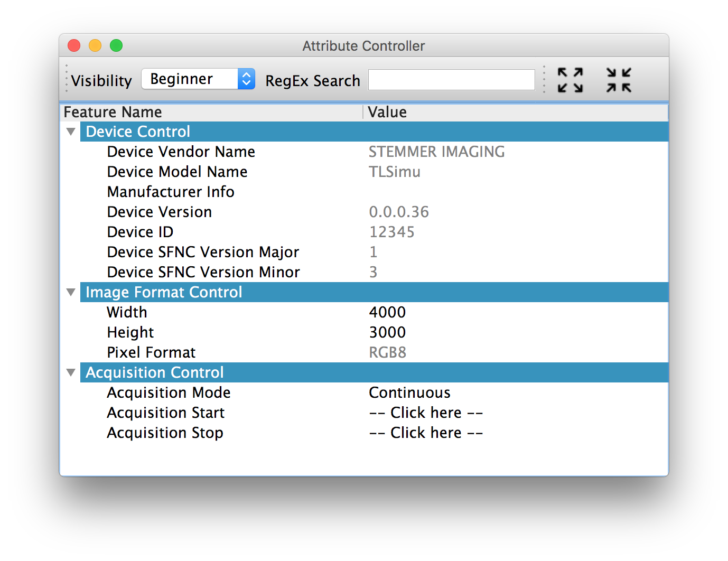
Task: Select the Device Vendor Name row
Action: pyautogui.click(x=364, y=152)
